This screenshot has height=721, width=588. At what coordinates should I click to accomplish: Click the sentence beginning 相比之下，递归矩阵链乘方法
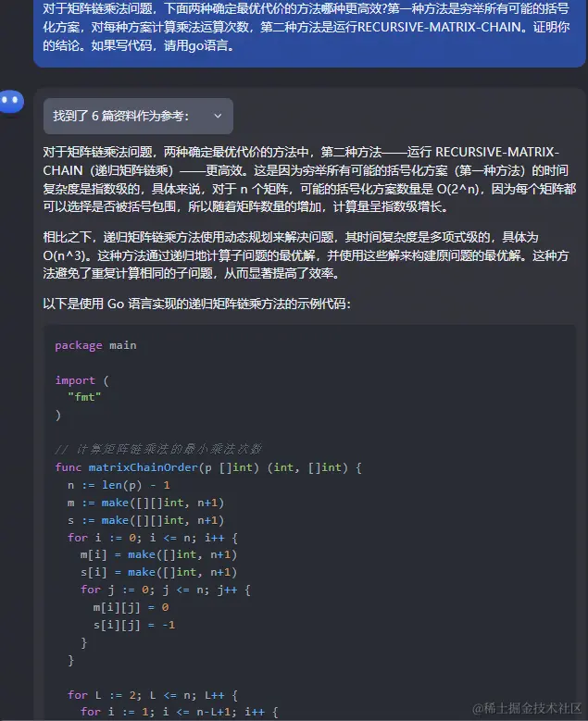tap(306, 255)
